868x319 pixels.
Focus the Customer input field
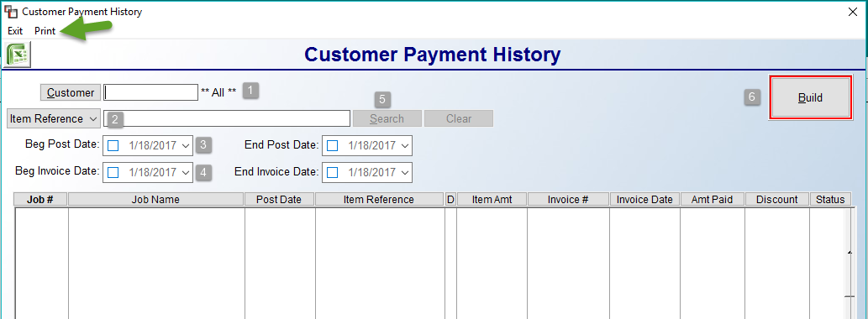coord(150,92)
